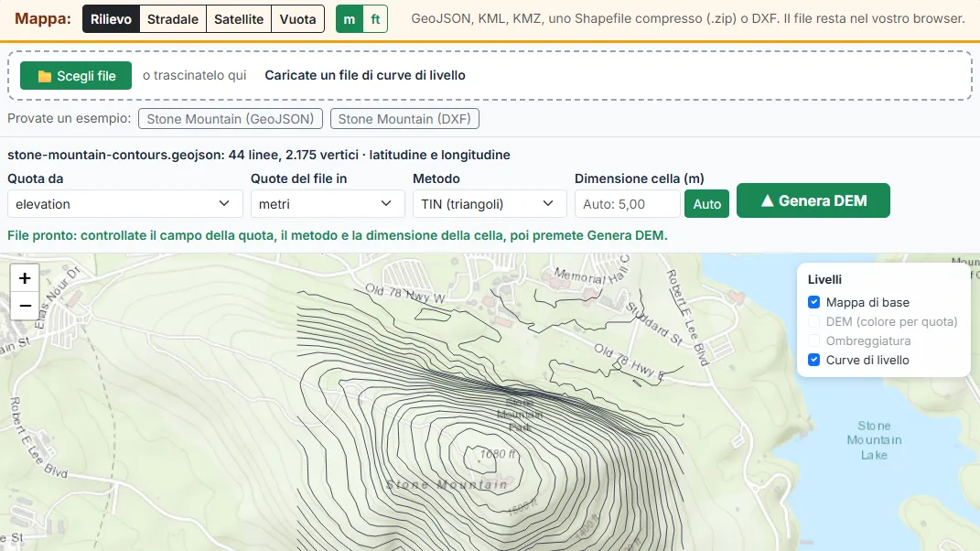The image size is (980, 551).
Task: Click the 'Old 78 Hwy E' road label
Action: coord(630,362)
